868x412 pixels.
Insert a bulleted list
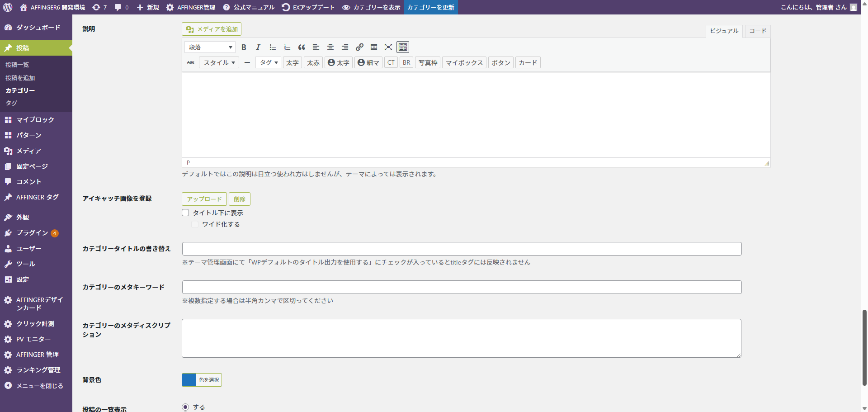(273, 47)
